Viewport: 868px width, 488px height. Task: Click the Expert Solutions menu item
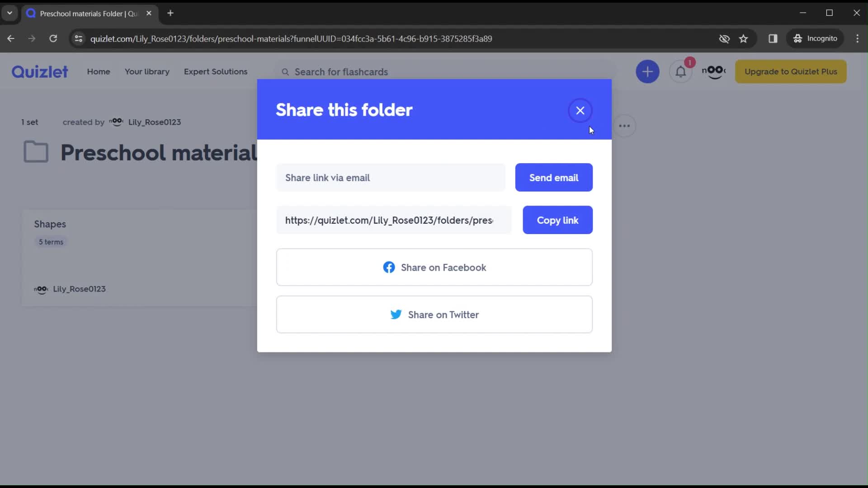217,71
